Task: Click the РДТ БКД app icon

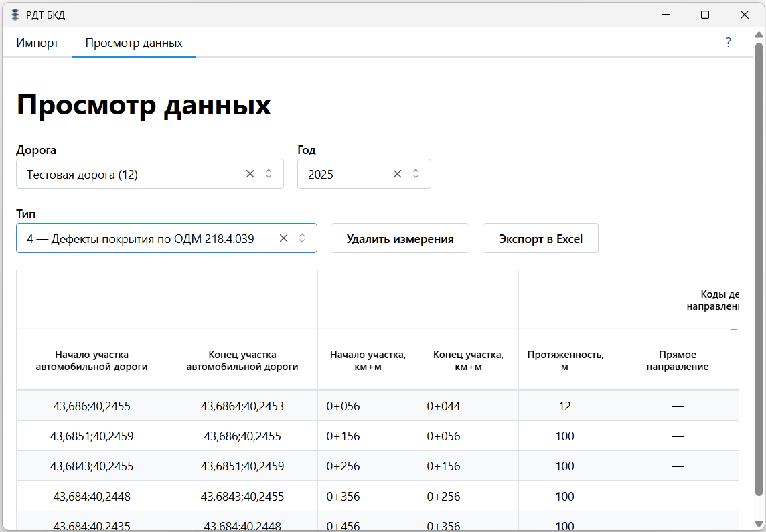Action: [x=15, y=15]
